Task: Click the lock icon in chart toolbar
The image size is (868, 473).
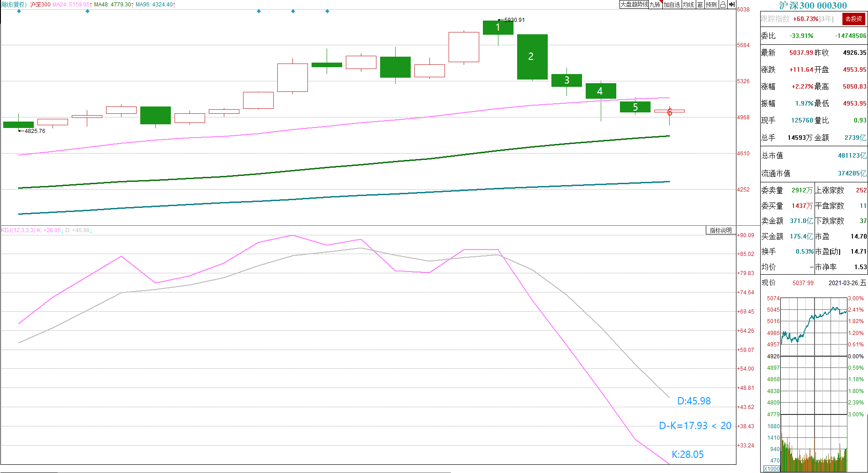Action: tap(723, 5)
